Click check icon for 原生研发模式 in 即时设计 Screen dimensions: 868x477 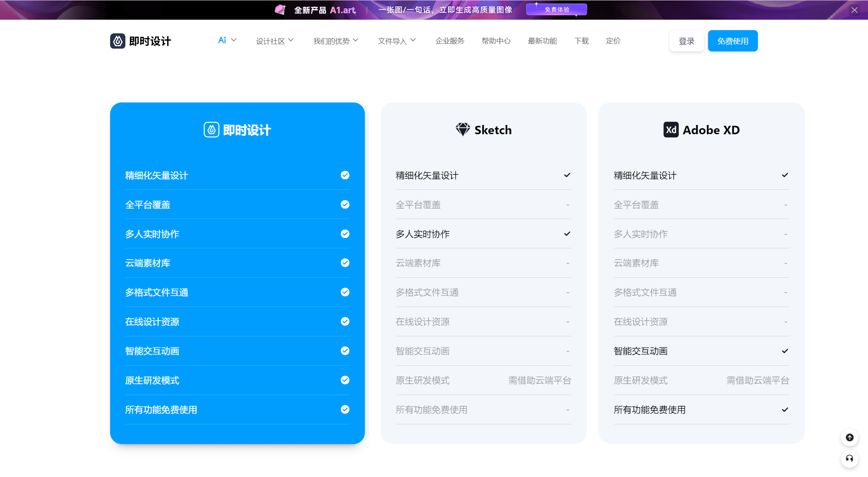[345, 380]
